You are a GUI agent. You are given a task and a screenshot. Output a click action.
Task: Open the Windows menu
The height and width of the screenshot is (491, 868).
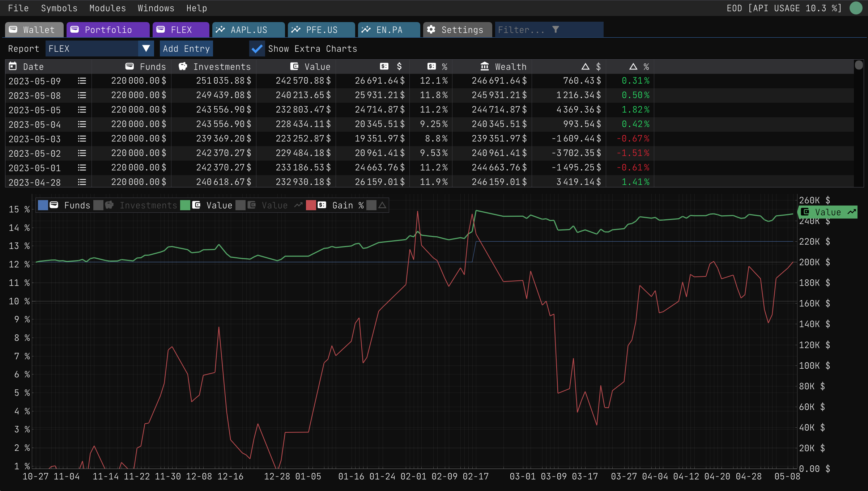(x=156, y=8)
